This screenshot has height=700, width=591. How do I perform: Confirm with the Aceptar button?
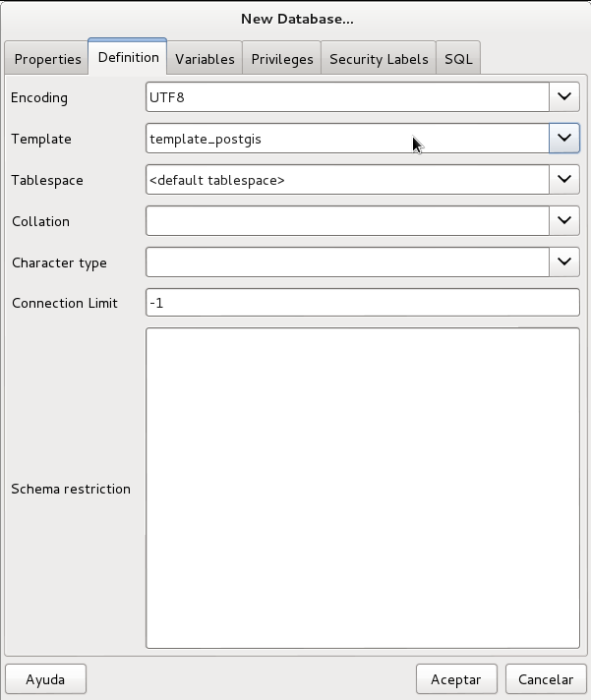[456, 679]
